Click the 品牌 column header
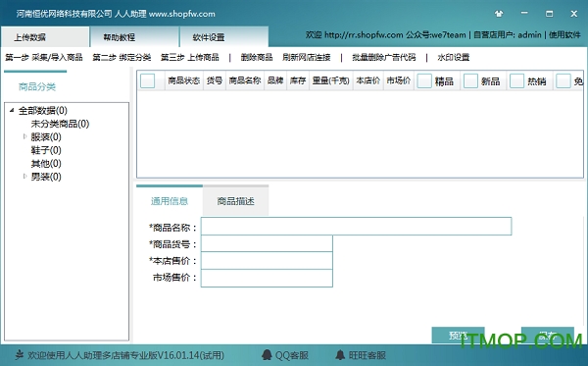The image size is (588, 366). point(275,80)
